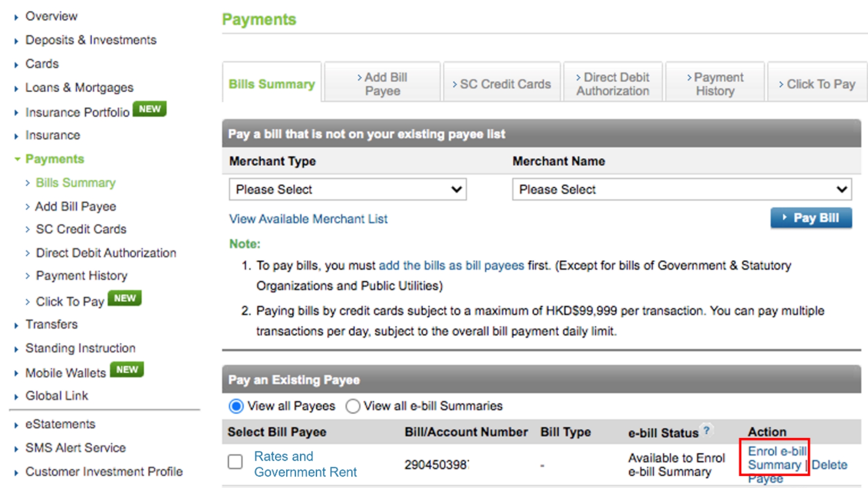Click the Enrol e-bill Summary link
868x488 pixels.
point(776,458)
